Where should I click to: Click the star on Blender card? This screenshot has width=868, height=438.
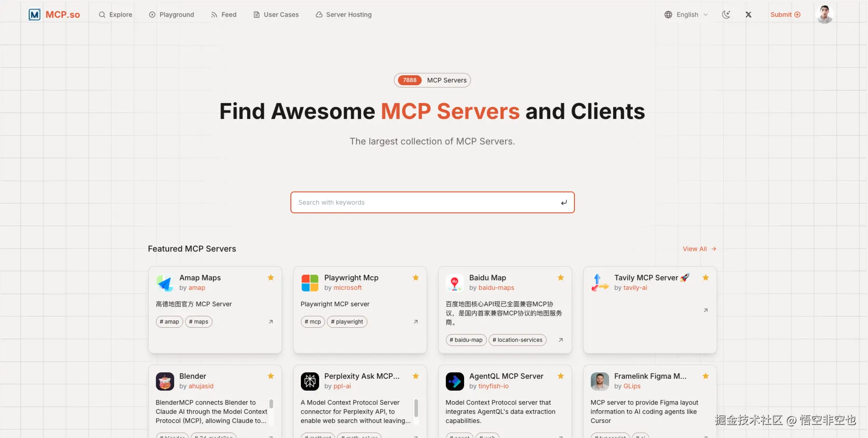(x=271, y=376)
